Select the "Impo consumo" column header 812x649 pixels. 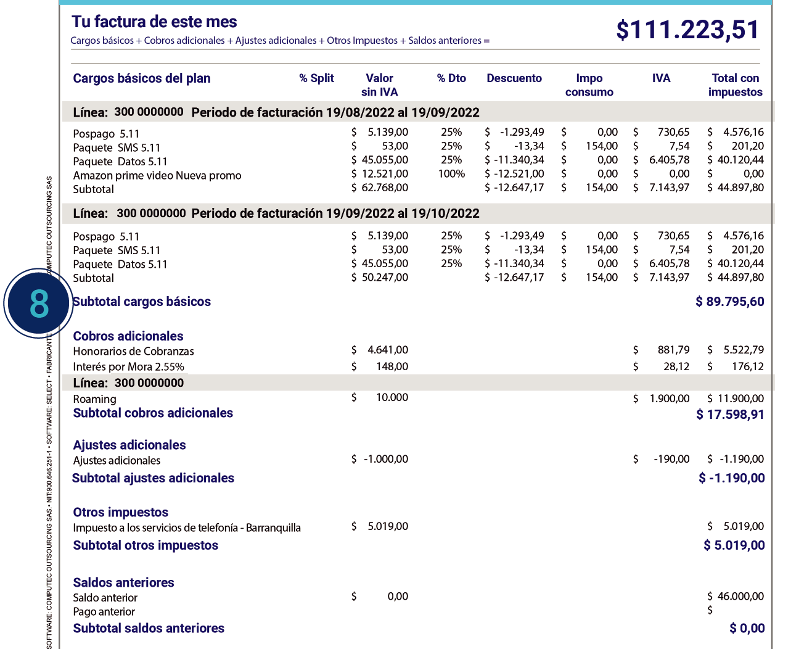[589, 85]
